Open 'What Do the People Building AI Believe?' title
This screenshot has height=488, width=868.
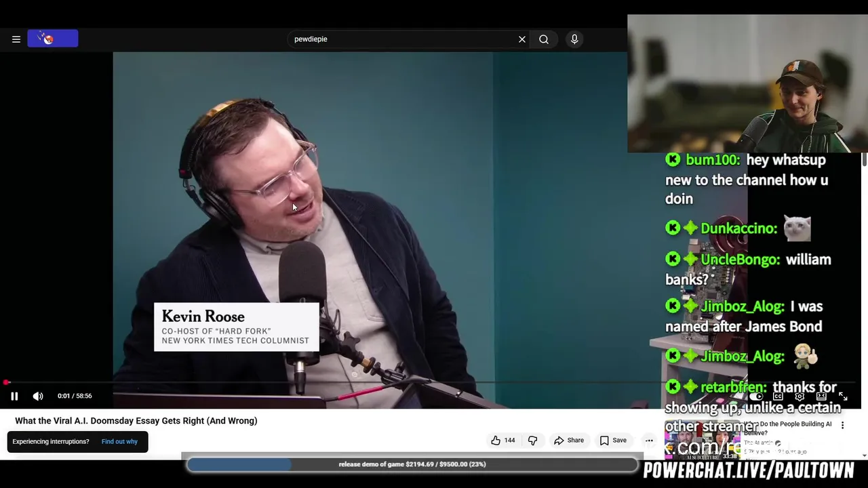coord(787,428)
